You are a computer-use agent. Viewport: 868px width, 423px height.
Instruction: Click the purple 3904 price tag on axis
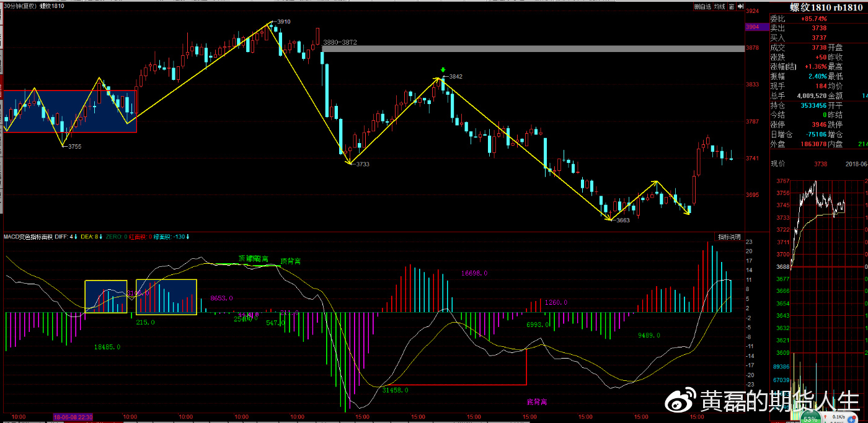click(x=752, y=27)
